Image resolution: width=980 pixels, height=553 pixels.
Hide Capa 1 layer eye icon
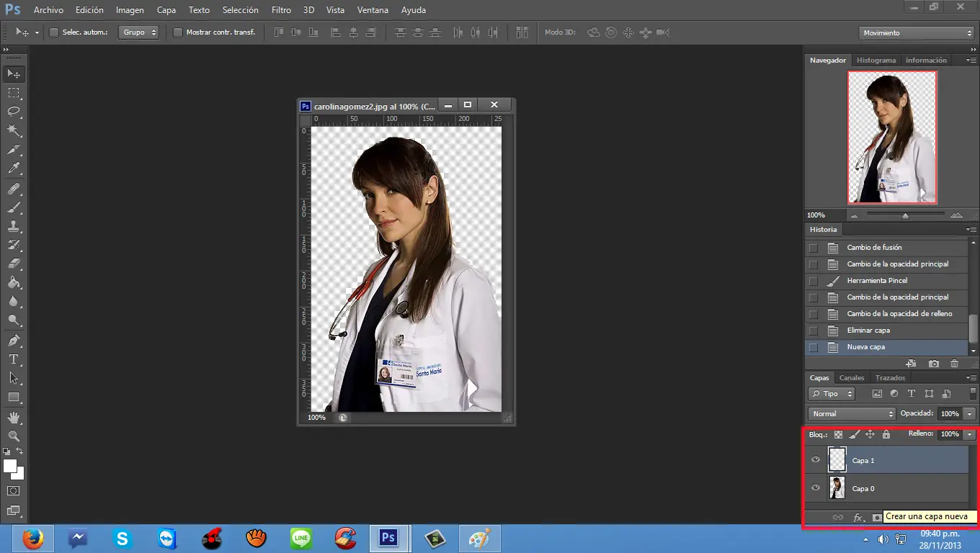(x=816, y=459)
